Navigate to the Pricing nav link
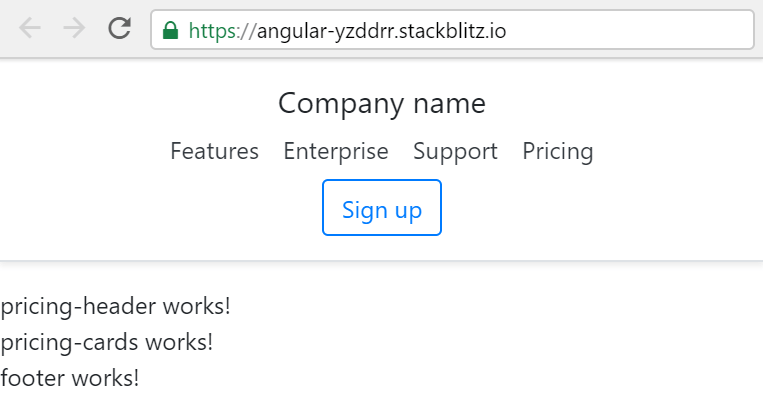 [x=558, y=151]
